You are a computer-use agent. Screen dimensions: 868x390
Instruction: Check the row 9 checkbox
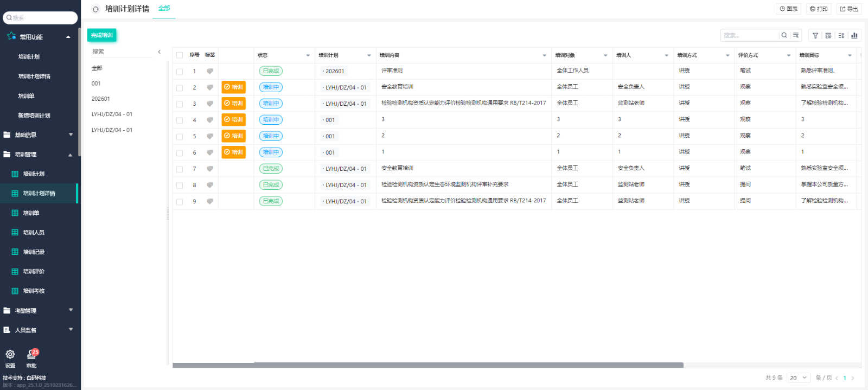[180, 202]
